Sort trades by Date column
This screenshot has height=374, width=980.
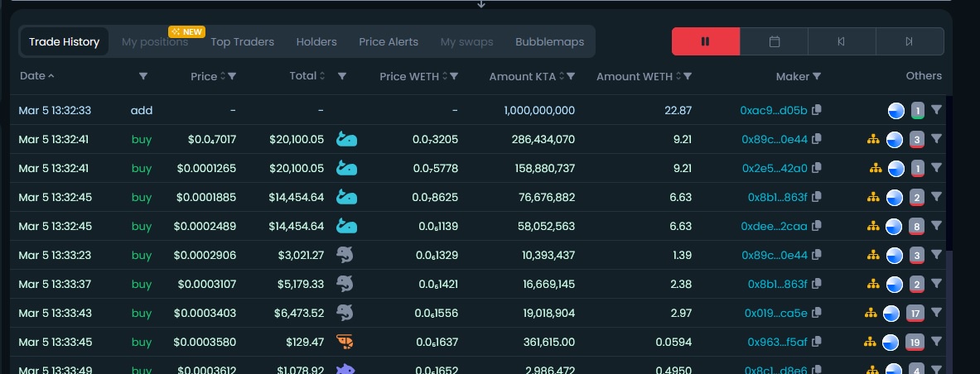click(x=37, y=75)
